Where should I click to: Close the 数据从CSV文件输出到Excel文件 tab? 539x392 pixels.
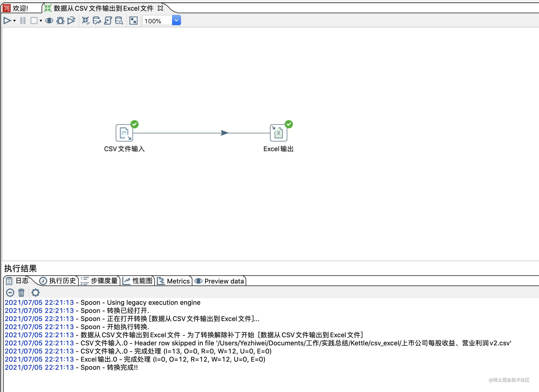(x=160, y=8)
